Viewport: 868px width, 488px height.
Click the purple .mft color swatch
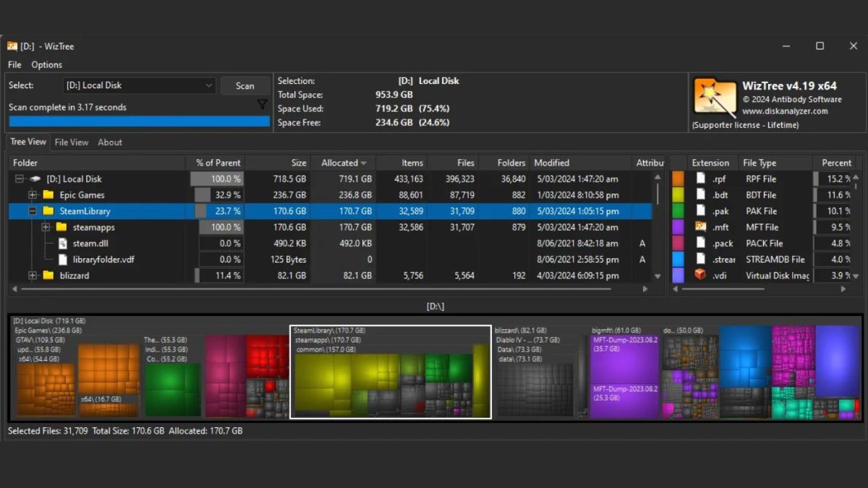(678, 227)
